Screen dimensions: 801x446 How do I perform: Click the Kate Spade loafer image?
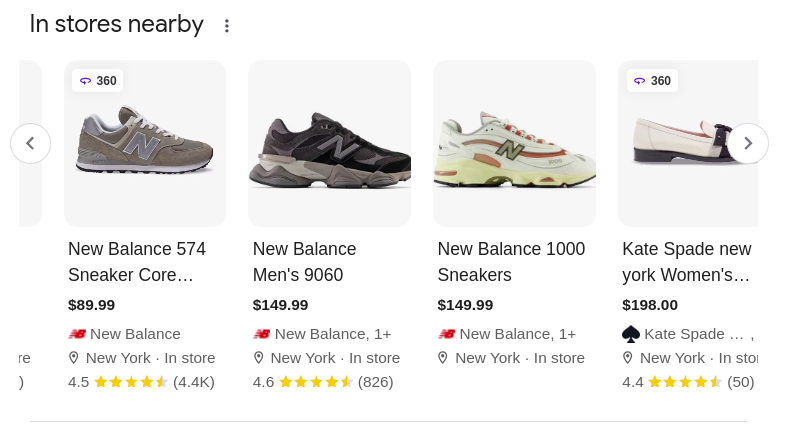click(682, 145)
